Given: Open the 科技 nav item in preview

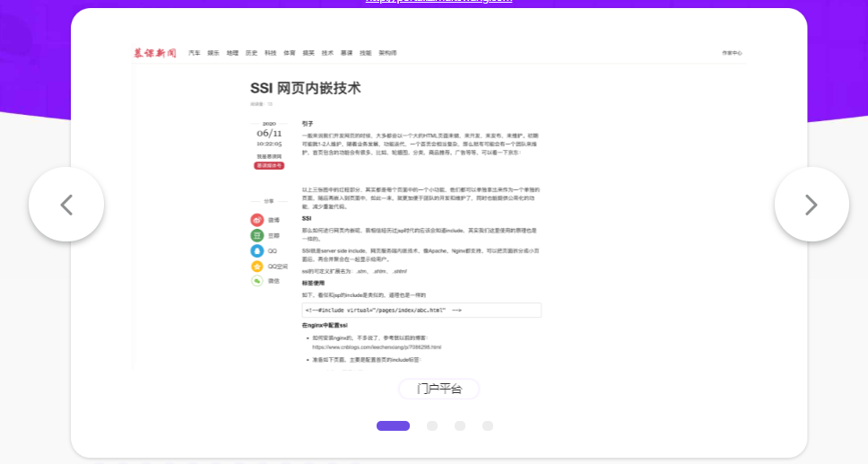Looking at the screenshot, I should point(270,53).
